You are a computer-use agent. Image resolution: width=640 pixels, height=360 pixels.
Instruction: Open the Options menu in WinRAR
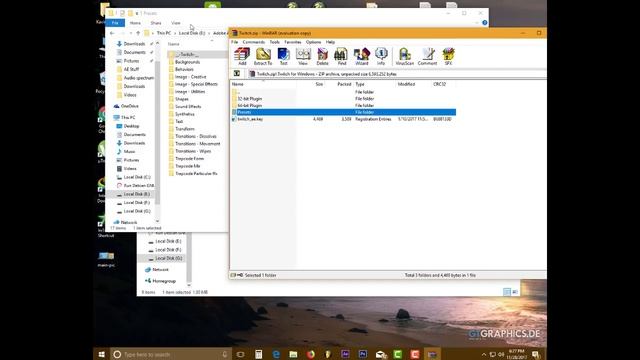tap(313, 42)
